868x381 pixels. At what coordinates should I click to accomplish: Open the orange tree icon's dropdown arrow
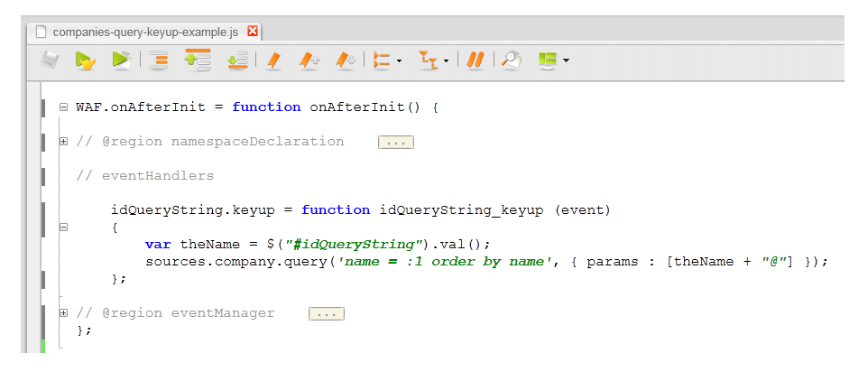(446, 61)
